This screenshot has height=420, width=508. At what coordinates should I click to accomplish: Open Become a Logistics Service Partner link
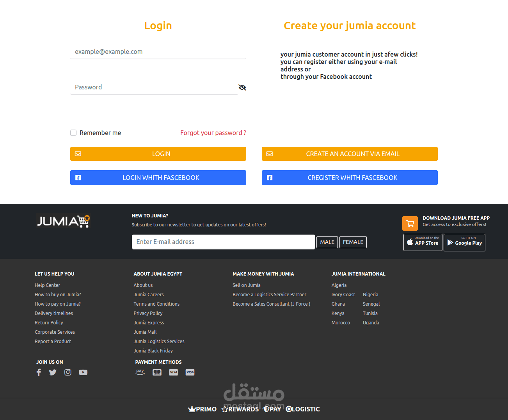click(269, 295)
